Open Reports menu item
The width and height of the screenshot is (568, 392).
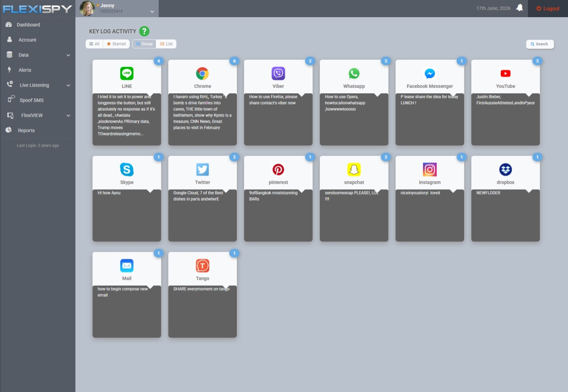(x=26, y=131)
